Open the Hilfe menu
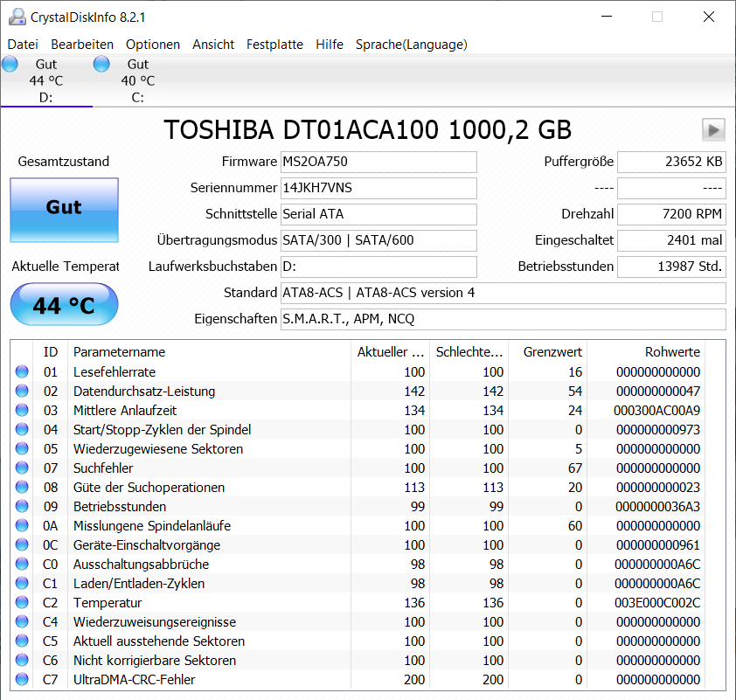Viewport: 736px width, 700px height. [330, 45]
